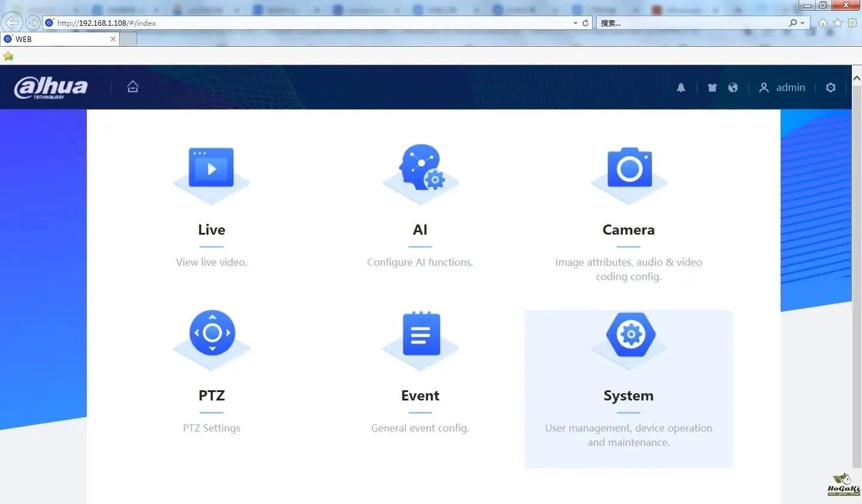This screenshot has width=862, height=504.
Task: Click the Camera module icon
Action: 629,168
